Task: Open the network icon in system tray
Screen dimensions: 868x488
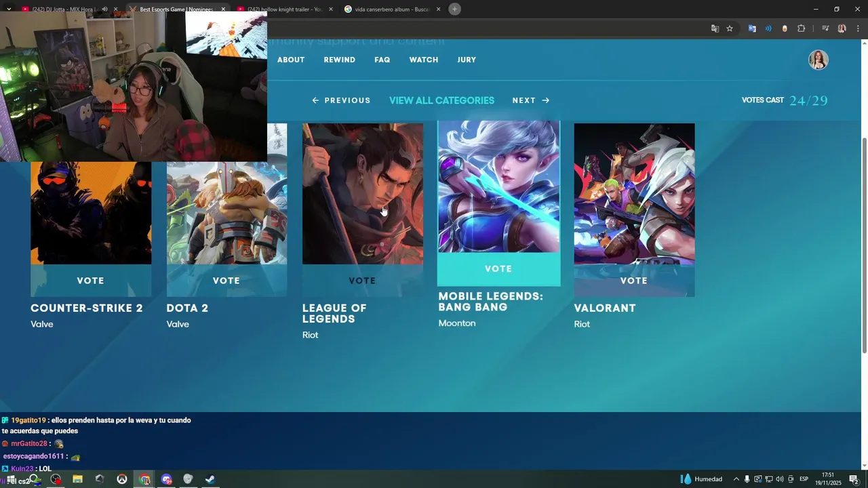Action: click(768, 479)
